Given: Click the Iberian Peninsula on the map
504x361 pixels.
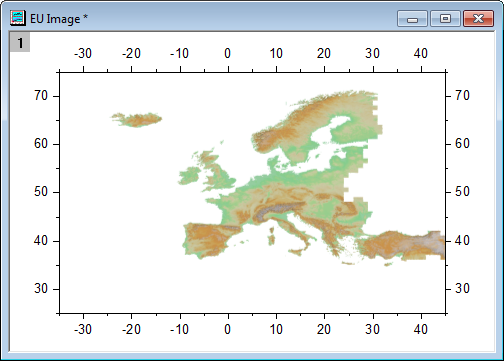Looking at the screenshot, I should pos(208,239).
